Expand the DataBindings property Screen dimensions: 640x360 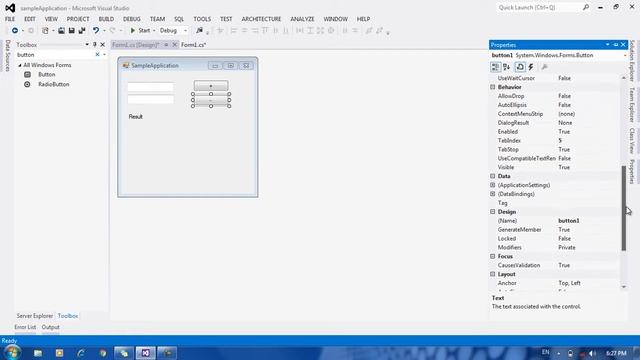[493, 194]
